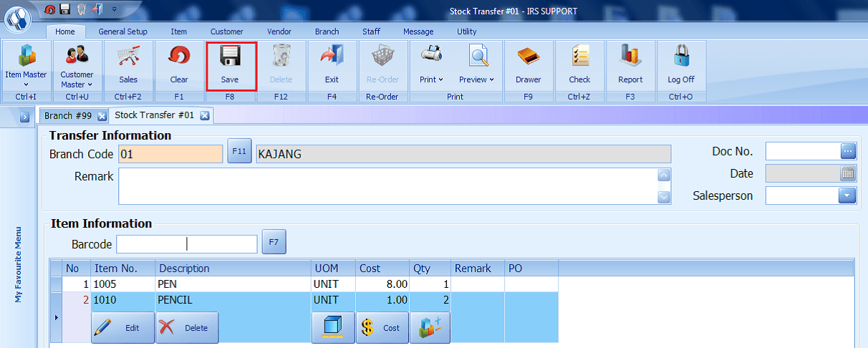Open the Utility ribbon tab
Image resolution: width=868 pixels, height=348 pixels.
(467, 32)
